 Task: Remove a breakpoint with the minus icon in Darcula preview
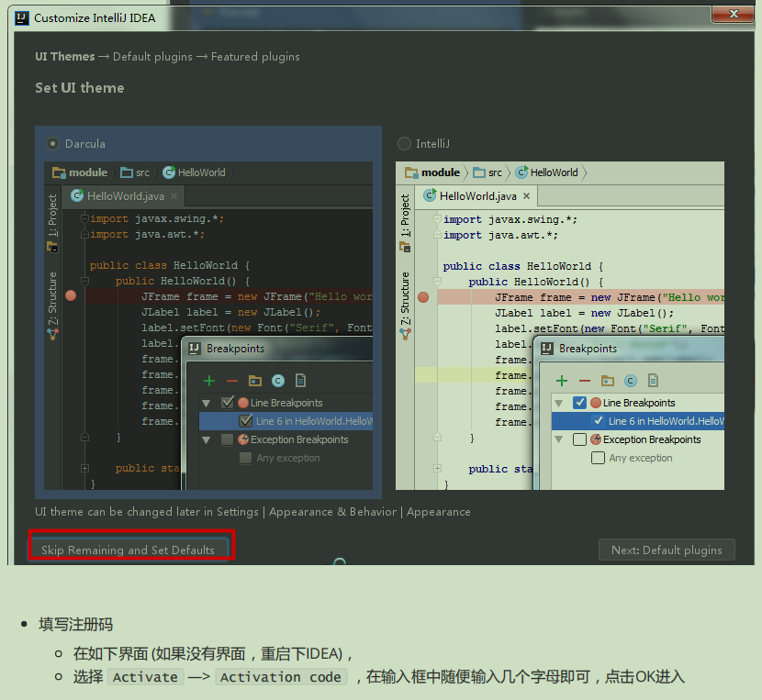[232, 381]
